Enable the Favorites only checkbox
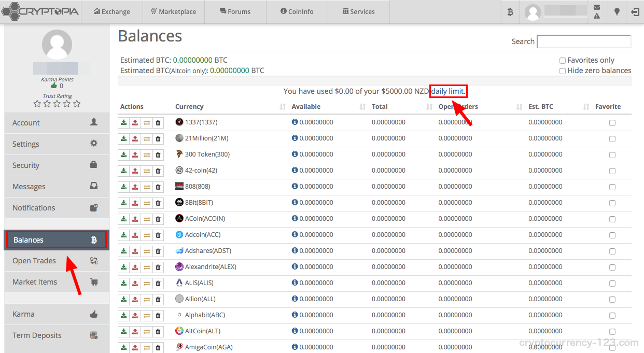The height and width of the screenshot is (353, 644). [563, 61]
